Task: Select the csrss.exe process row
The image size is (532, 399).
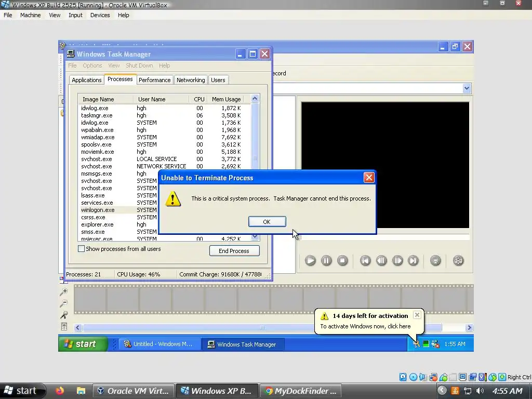Action: tap(118, 217)
